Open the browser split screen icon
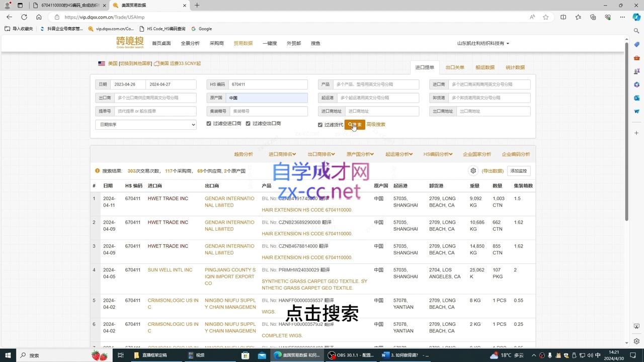Viewport: 644px width, 362px height. [x=563, y=17]
